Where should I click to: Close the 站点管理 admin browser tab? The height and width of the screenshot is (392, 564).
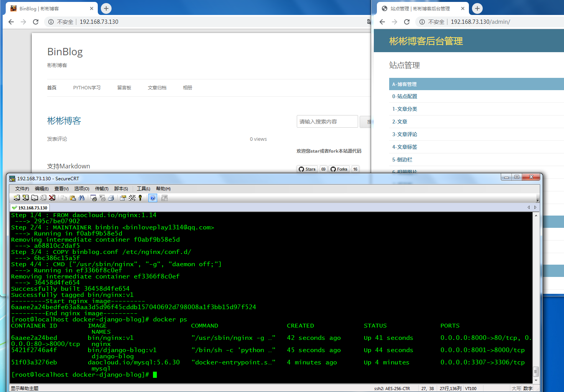pos(463,8)
